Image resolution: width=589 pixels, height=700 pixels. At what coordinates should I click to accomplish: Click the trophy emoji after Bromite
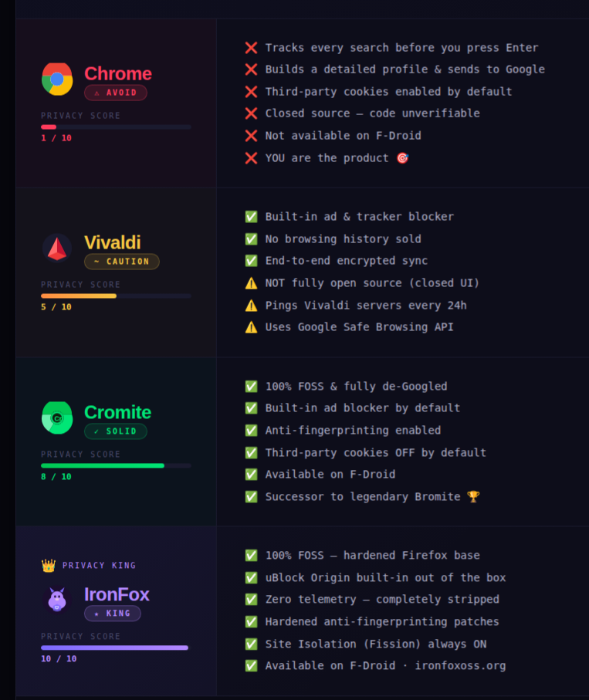473,497
